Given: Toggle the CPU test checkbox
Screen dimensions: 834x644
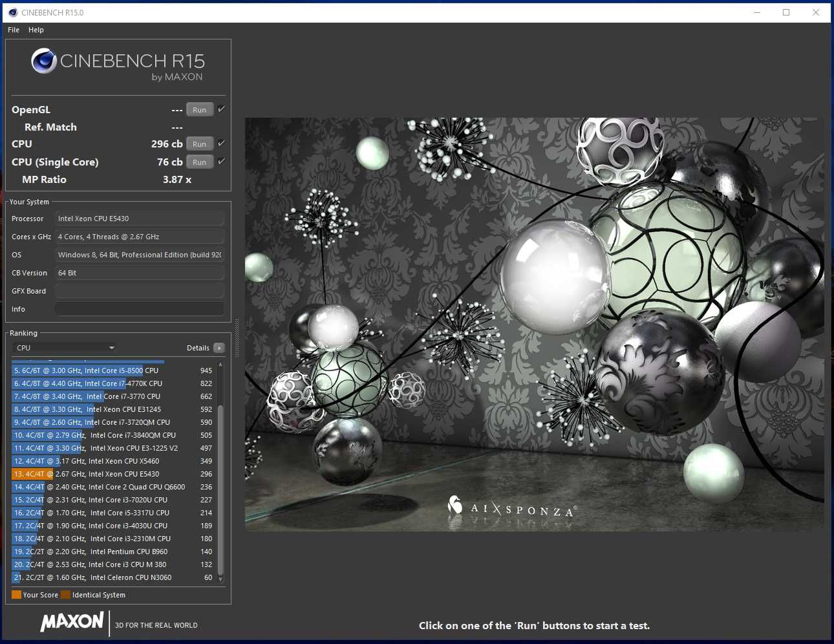Looking at the screenshot, I should 221,144.
